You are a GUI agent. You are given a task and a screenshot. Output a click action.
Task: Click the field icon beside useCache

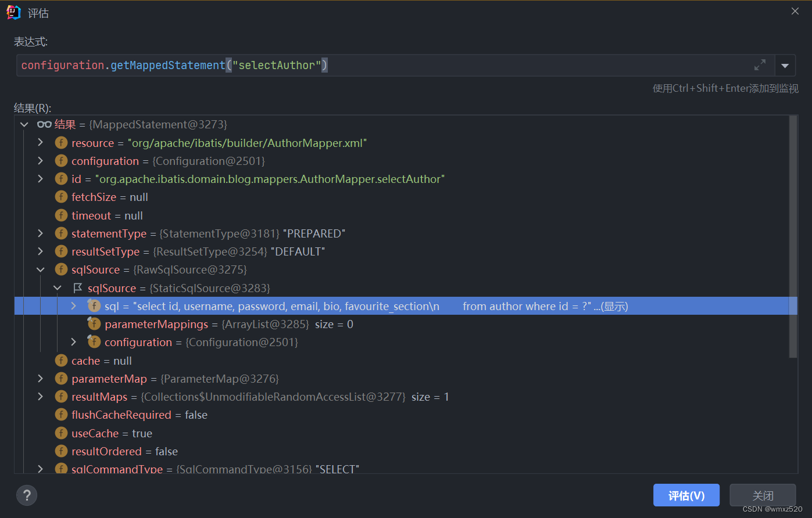tap(61, 433)
